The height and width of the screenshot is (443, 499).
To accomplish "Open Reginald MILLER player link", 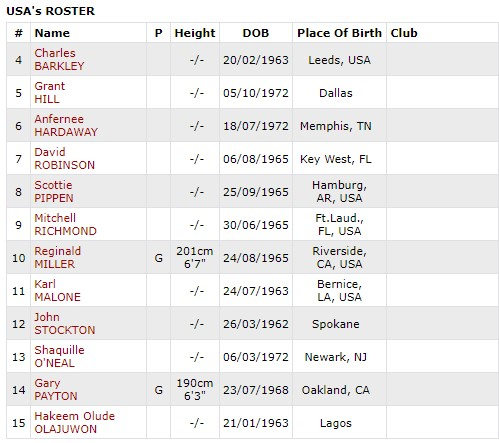I will 57,257.
